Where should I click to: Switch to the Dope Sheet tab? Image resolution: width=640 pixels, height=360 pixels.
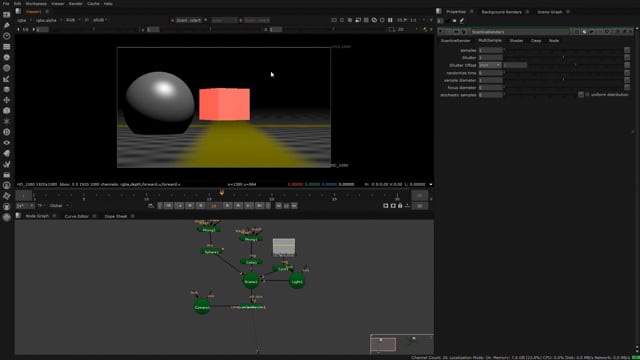pyautogui.click(x=116, y=216)
